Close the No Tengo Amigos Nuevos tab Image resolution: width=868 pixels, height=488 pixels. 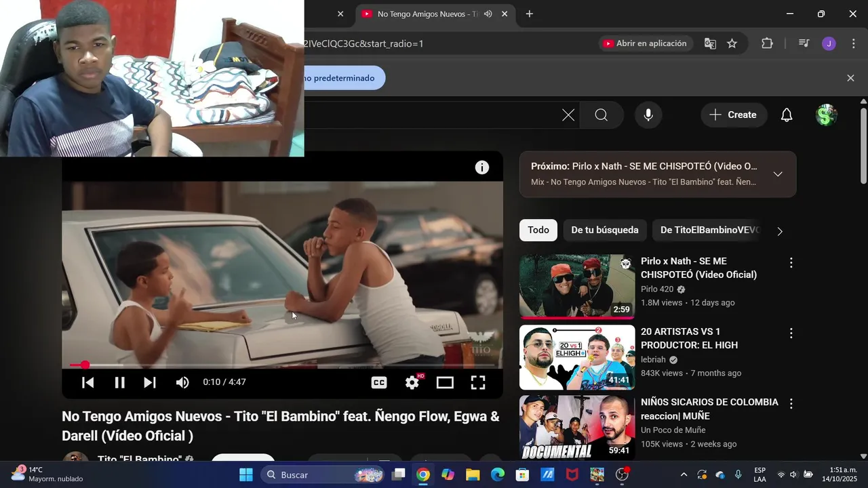[505, 14]
